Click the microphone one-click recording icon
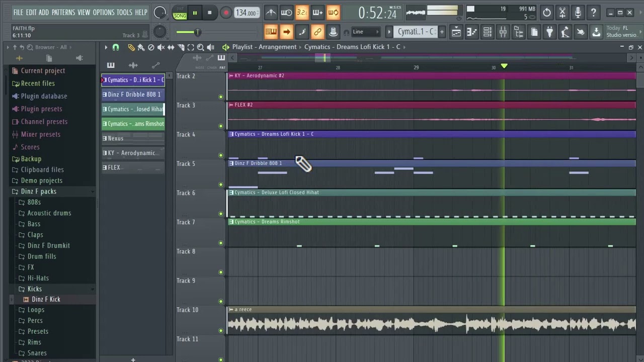Viewport: 644px width, 362px height. [x=578, y=12]
